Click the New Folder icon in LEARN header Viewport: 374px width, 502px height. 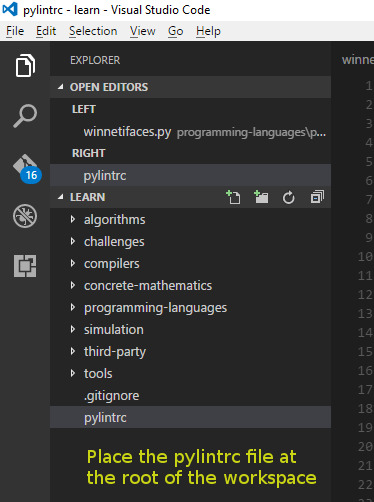pos(261,197)
